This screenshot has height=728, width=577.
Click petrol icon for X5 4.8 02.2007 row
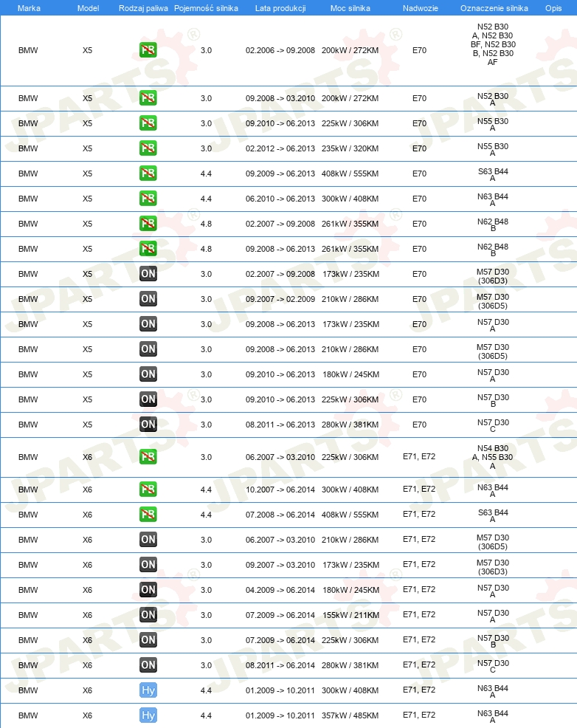[x=148, y=223]
